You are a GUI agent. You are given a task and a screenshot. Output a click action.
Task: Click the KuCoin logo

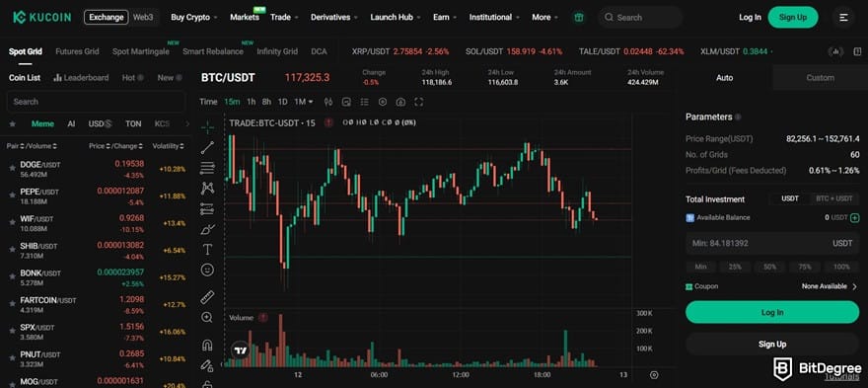coord(42,17)
